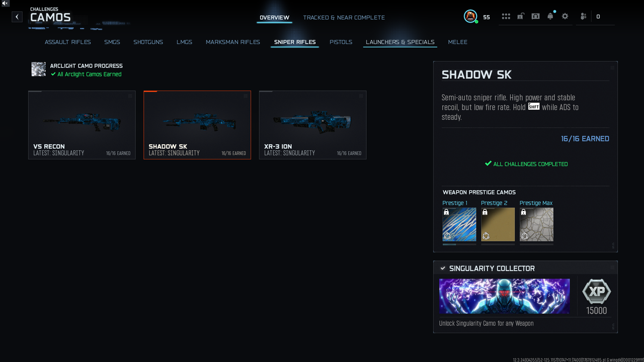
Task: Open the grid menu icon
Action: pyautogui.click(x=506, y=17)
